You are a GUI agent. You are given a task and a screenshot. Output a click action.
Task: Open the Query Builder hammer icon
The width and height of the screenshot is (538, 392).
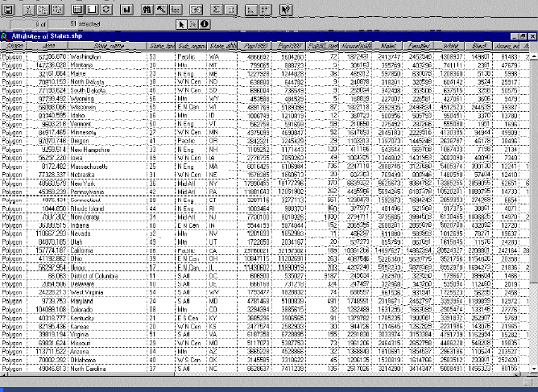click(x=159, y=9)
